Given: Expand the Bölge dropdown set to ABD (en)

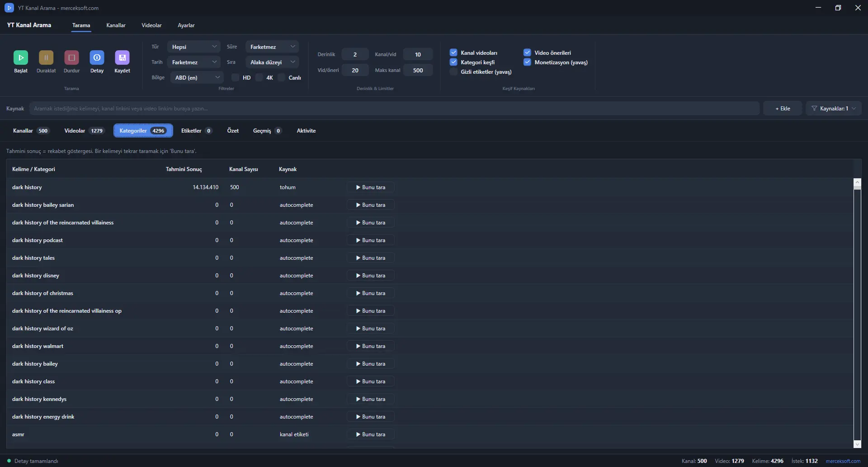Looking at the screenshot, I should pos(197,77).
